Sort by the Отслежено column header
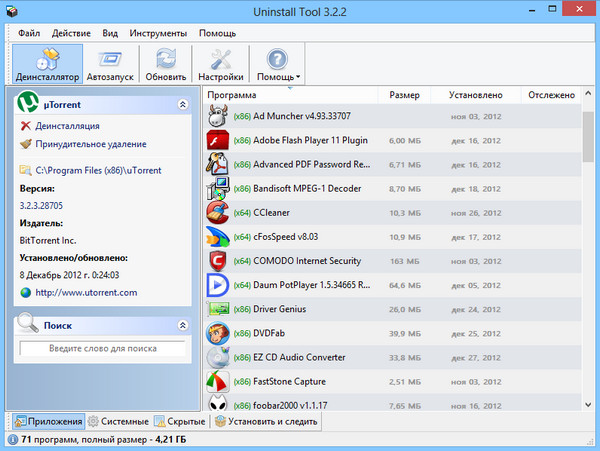Viewport: 600px width, 451px height. [551, 95]
